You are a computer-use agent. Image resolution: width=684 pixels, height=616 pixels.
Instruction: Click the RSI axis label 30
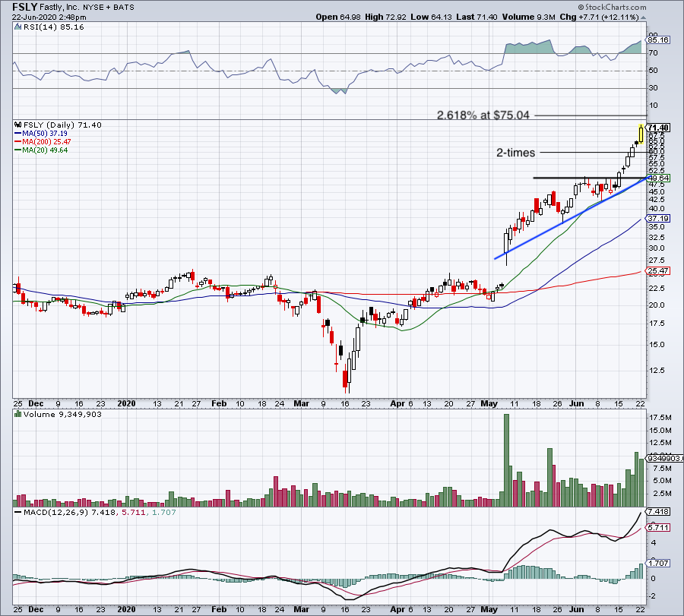point(653,87)
